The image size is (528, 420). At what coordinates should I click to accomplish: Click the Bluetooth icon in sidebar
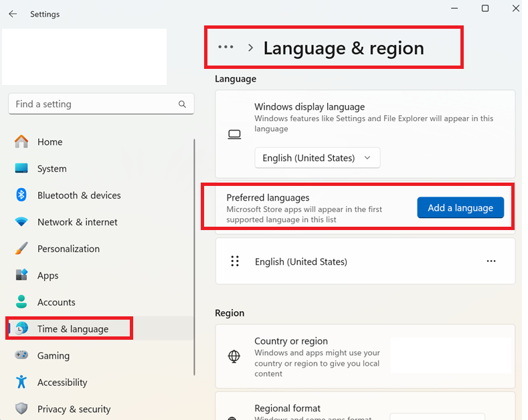[x=21, y=195]
